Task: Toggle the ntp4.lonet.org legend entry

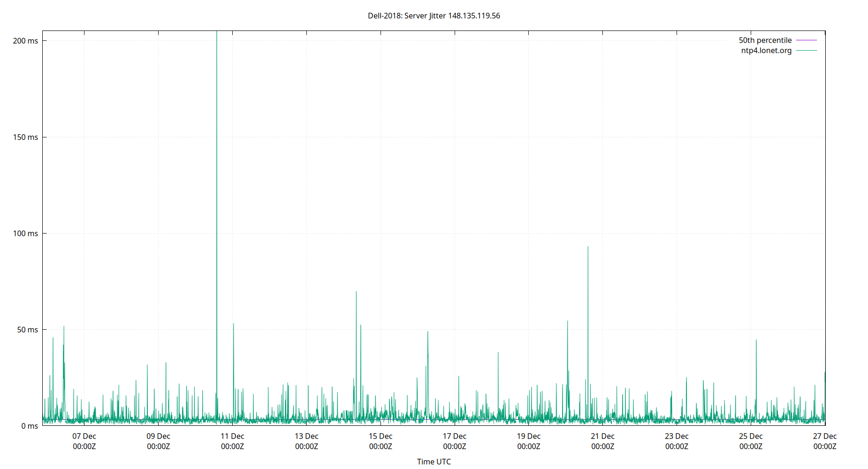Action: 766,50
